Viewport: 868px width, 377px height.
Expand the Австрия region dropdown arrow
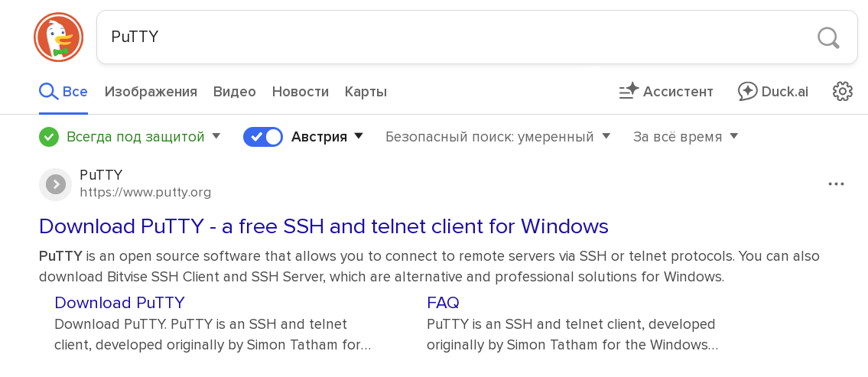tap(359, 136)
